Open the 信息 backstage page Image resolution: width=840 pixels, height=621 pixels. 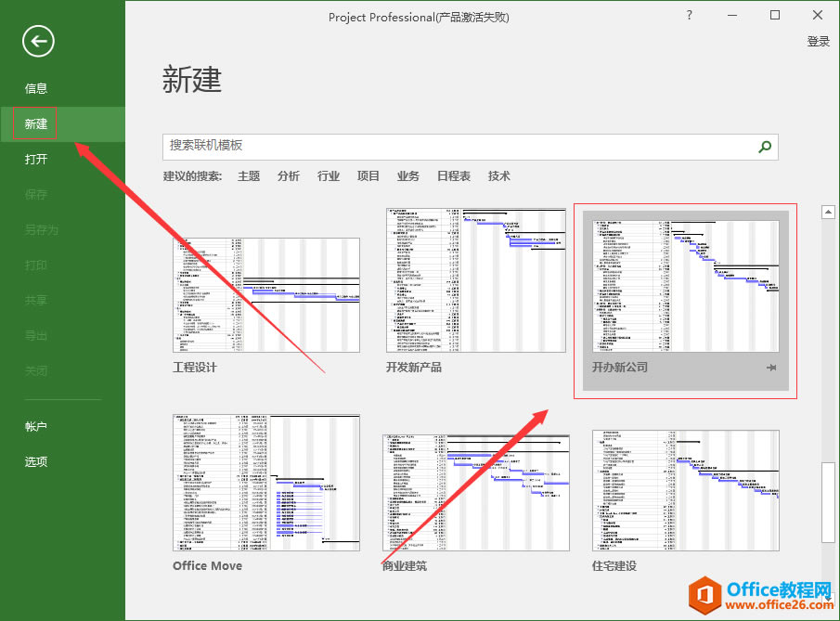pyautogui.click(x=36, y=88)
